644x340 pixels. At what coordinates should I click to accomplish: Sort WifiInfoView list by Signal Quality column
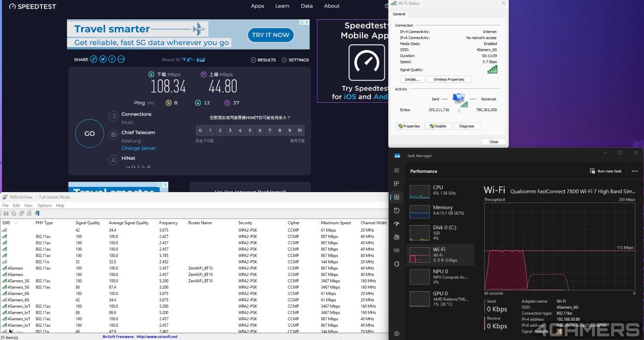90,223
